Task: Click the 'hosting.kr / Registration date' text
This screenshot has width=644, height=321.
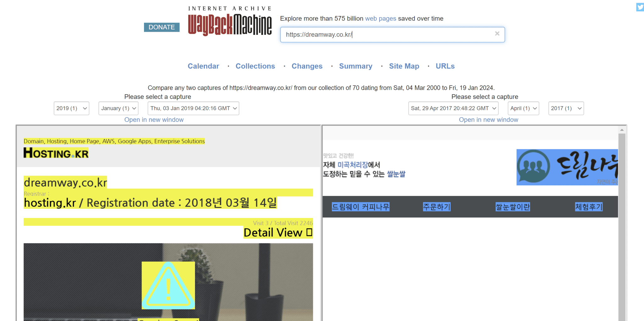Action: tap(150, 203)
